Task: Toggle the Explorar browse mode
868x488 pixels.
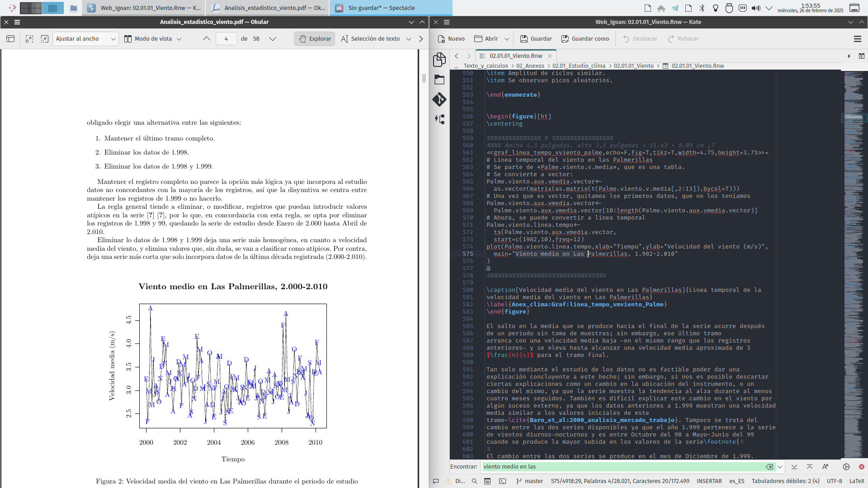Action: 315,39
